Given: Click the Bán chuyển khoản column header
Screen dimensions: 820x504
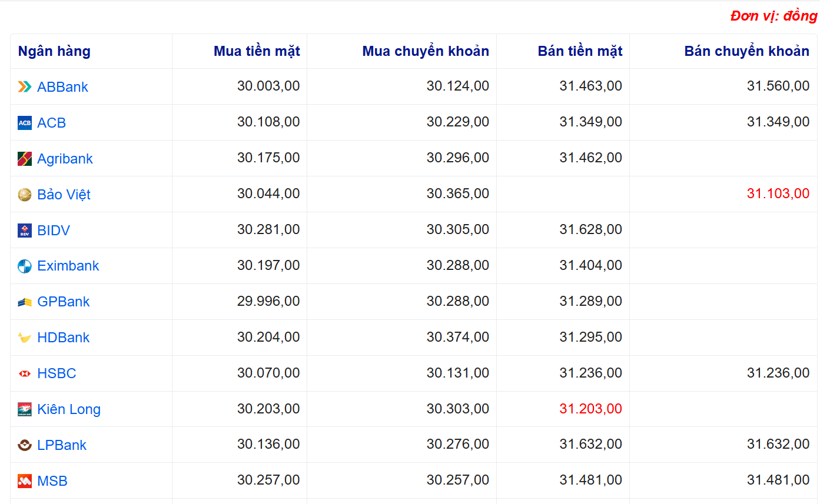Looking at the screenshot, I should 746,51.
